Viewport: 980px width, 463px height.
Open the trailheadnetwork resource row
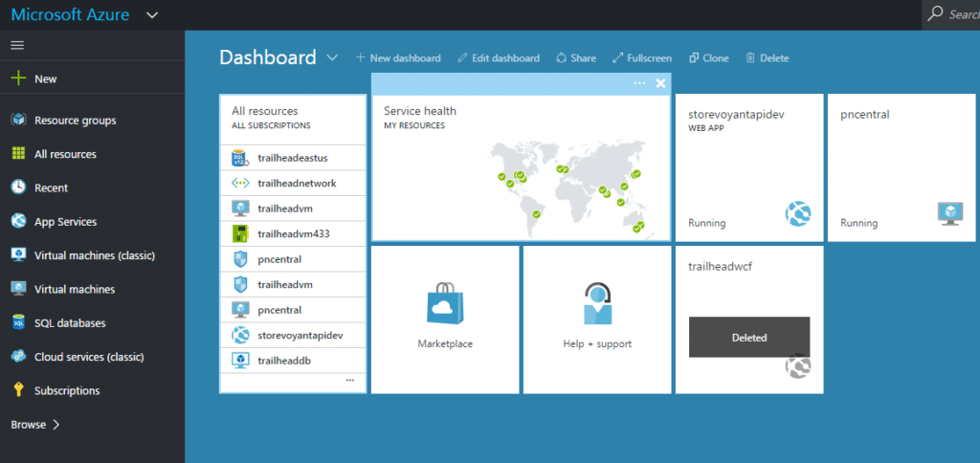[x=293, y=183]
